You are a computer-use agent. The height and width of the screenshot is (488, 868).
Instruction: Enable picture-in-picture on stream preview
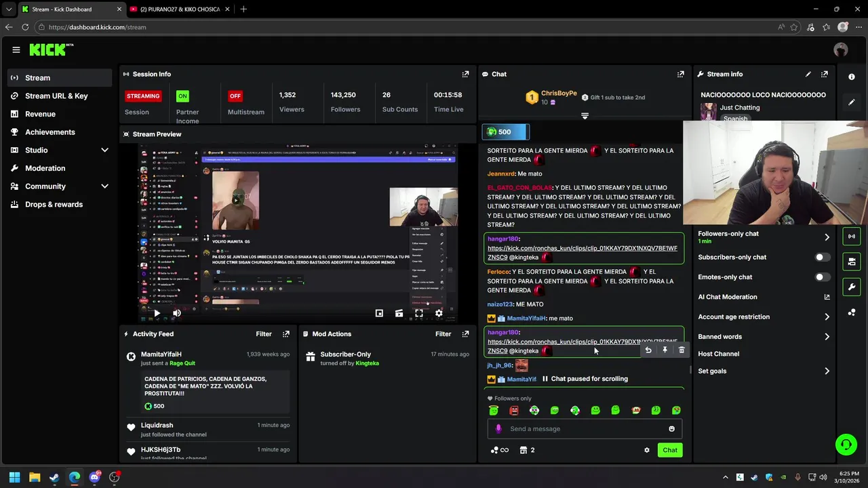click(x=379, y=313)
